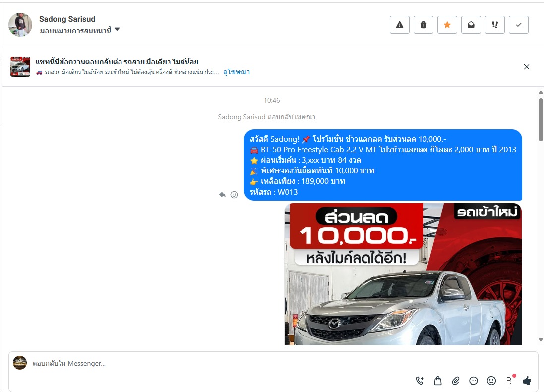Click the trash delete conversation icon
The image size is (544, 392).
(x=423, y=25)
